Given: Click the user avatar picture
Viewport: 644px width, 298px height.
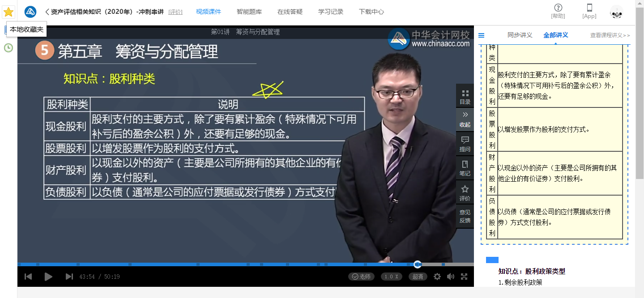Looking at the screenshot, I should (617, 12).
